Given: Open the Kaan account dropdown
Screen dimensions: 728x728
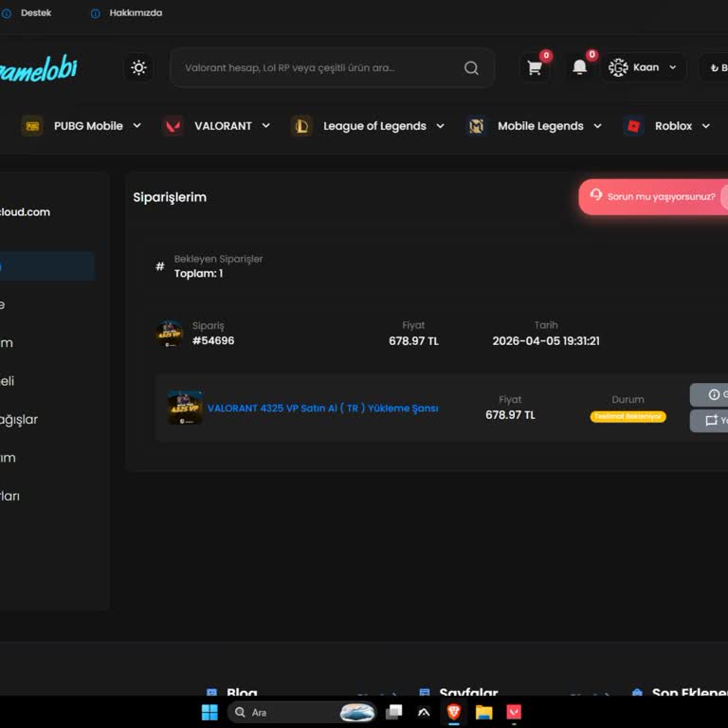Looking at the screenshot, I should point(643,68).
